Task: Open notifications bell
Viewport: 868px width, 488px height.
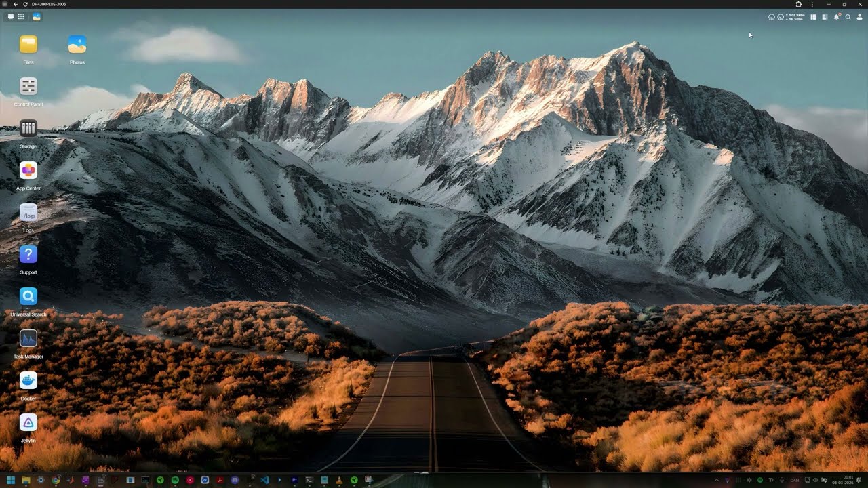Action: [836, 17]
